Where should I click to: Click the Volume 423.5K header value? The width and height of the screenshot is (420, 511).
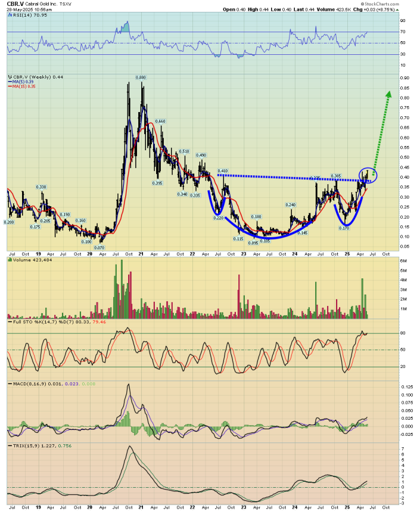[x=334, y=10]
